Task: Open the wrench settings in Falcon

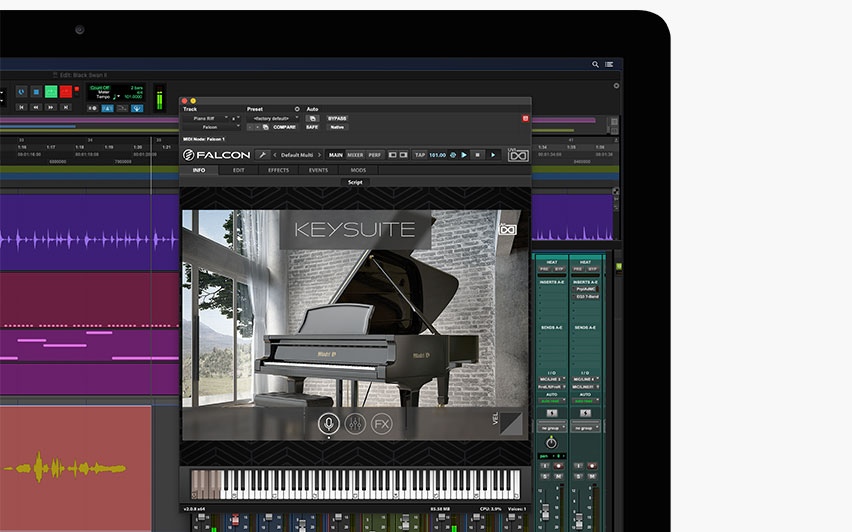Action: (x=262, y=155)
